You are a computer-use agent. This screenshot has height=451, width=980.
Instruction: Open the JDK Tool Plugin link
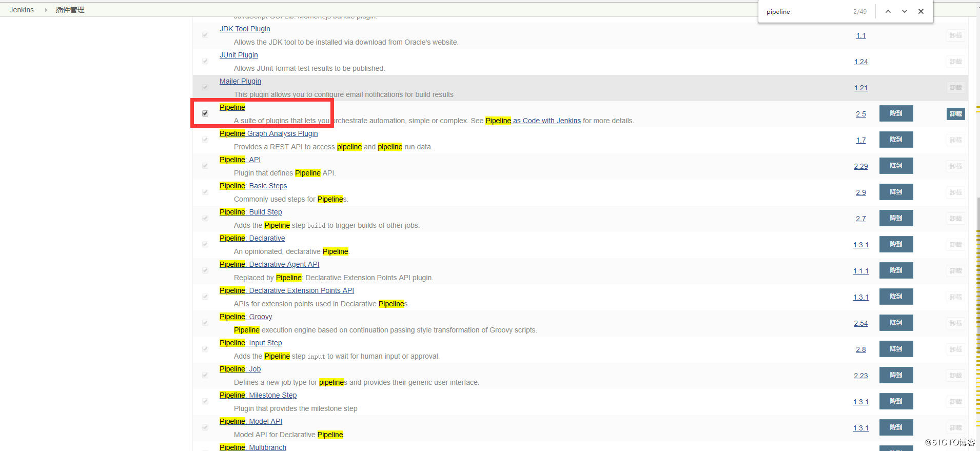point(245,29)
